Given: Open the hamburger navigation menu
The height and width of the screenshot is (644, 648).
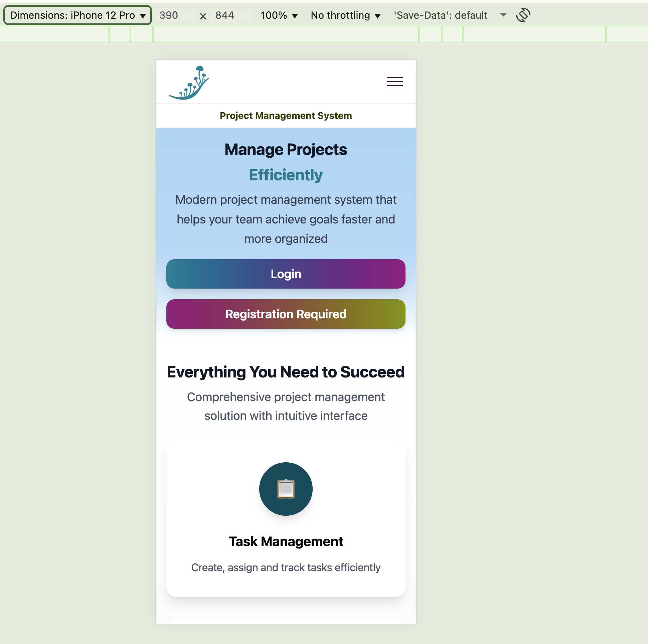Looking at the screenshot, I should 394,82.
